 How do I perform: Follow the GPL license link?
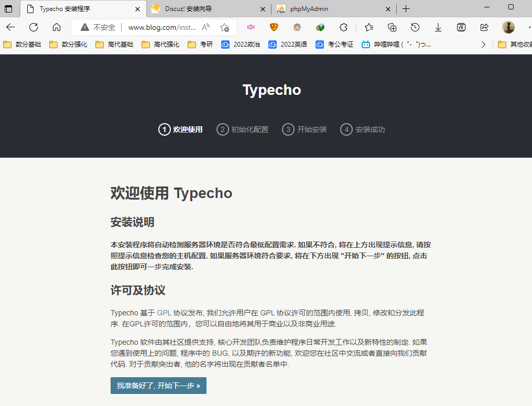point(163,313)
